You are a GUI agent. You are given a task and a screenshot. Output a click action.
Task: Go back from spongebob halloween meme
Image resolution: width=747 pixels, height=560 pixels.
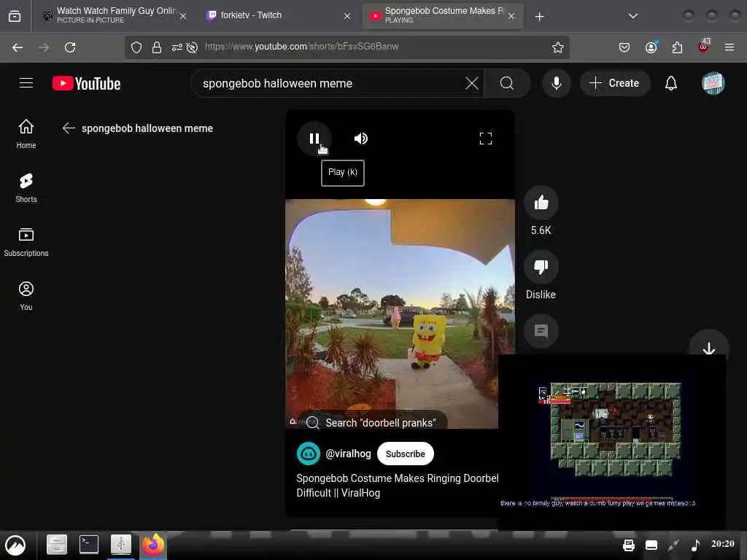click(69, 128)
